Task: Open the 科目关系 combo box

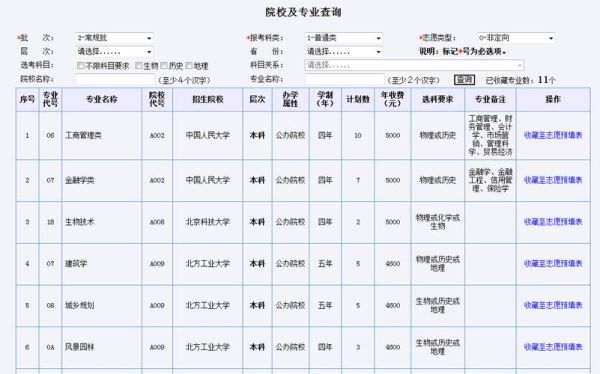Action: click(x=414, y=65)
